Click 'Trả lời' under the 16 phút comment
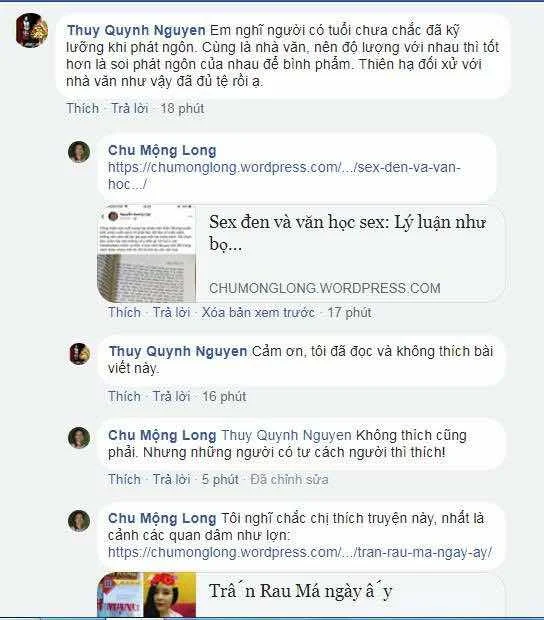This screenshot has height=620, width=544. click(x=171, y=397)
